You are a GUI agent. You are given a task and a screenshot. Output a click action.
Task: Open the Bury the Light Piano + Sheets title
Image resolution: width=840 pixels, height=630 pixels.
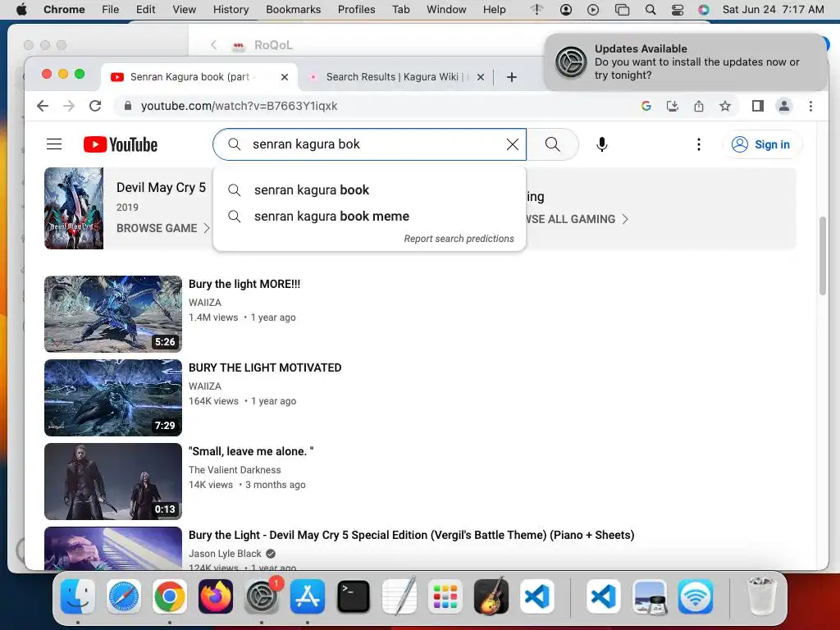[x=412, y=535]
